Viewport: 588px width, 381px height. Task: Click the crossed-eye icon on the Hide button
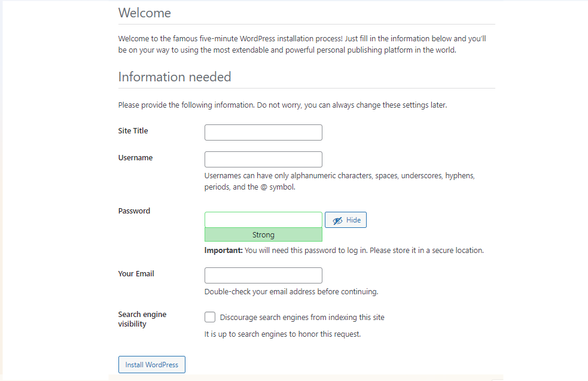pyautogui.click(x=337, y=220)
